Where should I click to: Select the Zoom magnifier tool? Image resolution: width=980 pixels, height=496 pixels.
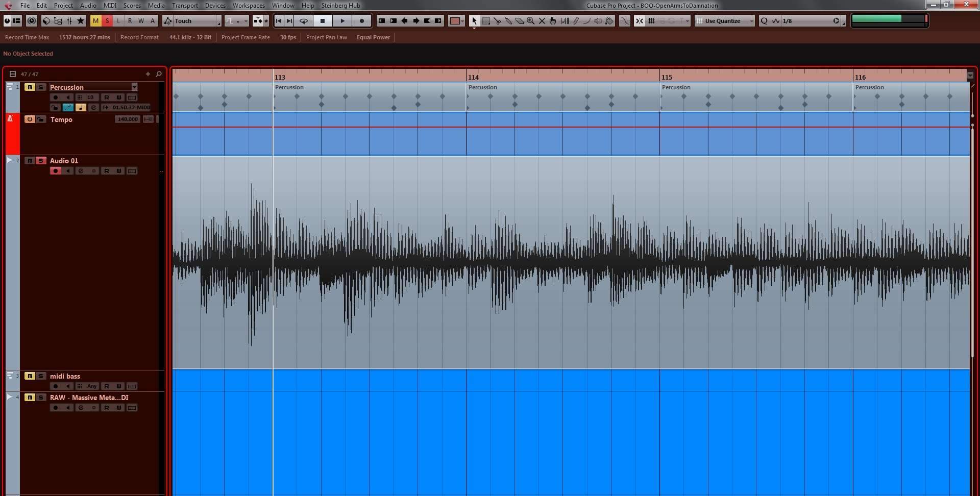point(531,21)
